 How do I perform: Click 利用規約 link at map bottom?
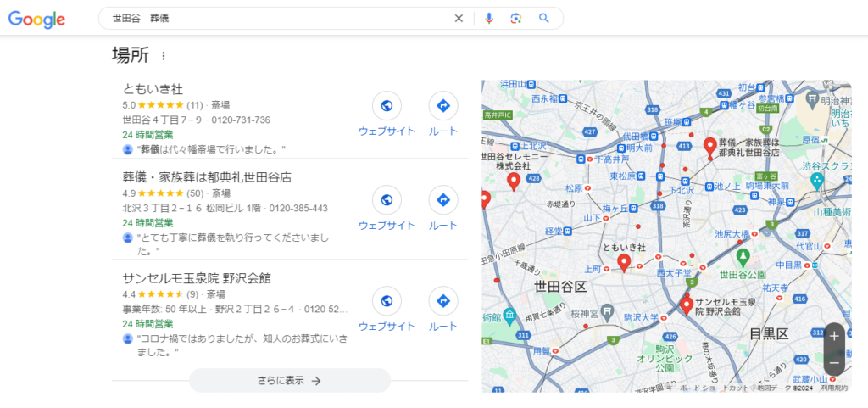coord(834,388)
